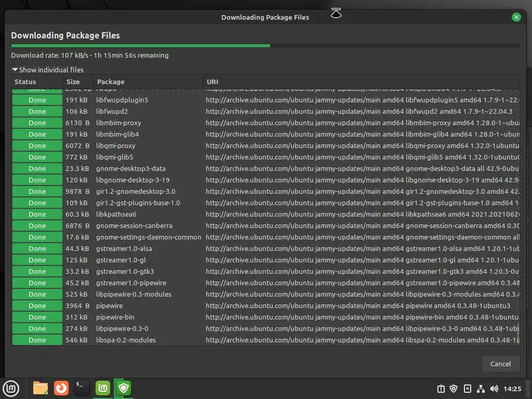
Task: Select the gir1.2-gnomedesktop-3.0 row
Action: (265, 191)
